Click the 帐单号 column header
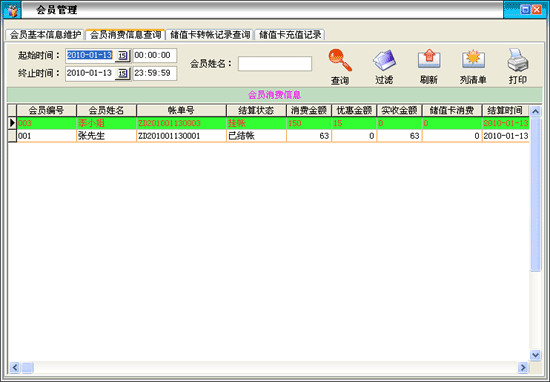 [181, 110]
